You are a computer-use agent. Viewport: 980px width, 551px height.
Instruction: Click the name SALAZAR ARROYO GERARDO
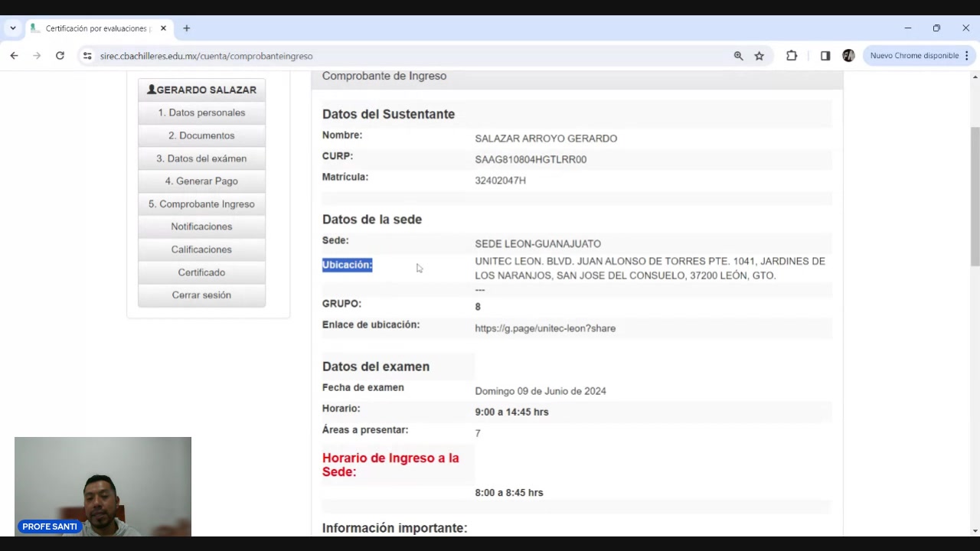546,139
